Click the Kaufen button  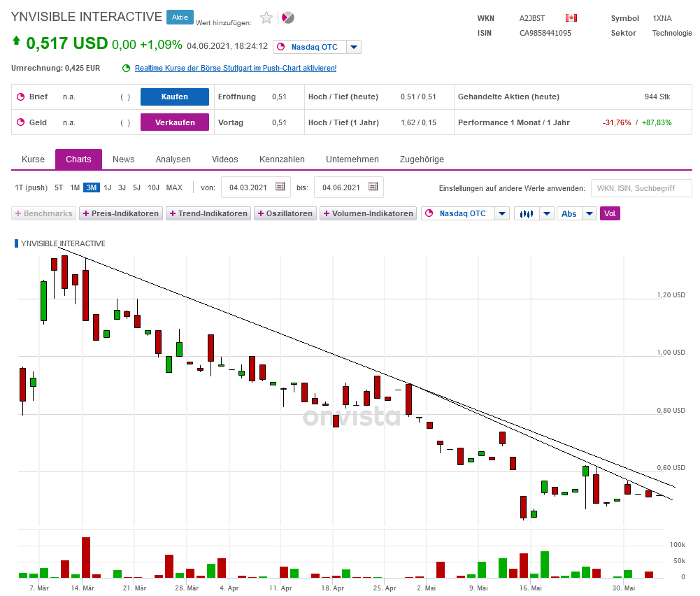[x=175, y=97]
